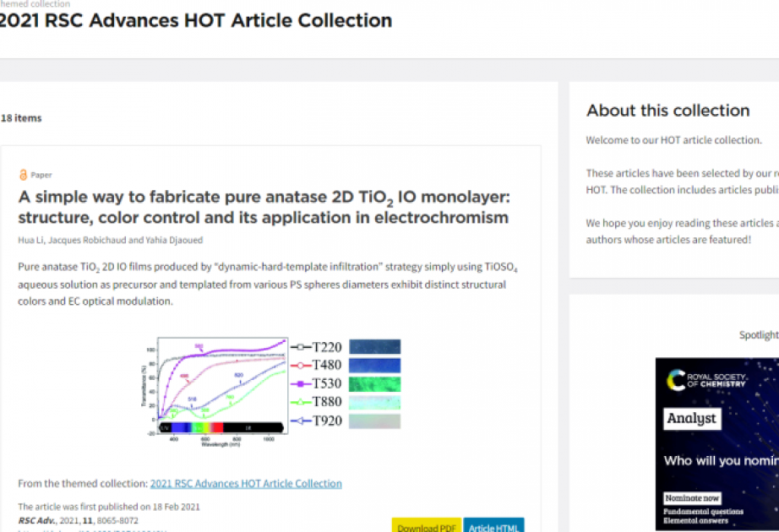Click the bright blue T480 color sample
This screenshot has height=532, width=779.
[374, 366]
